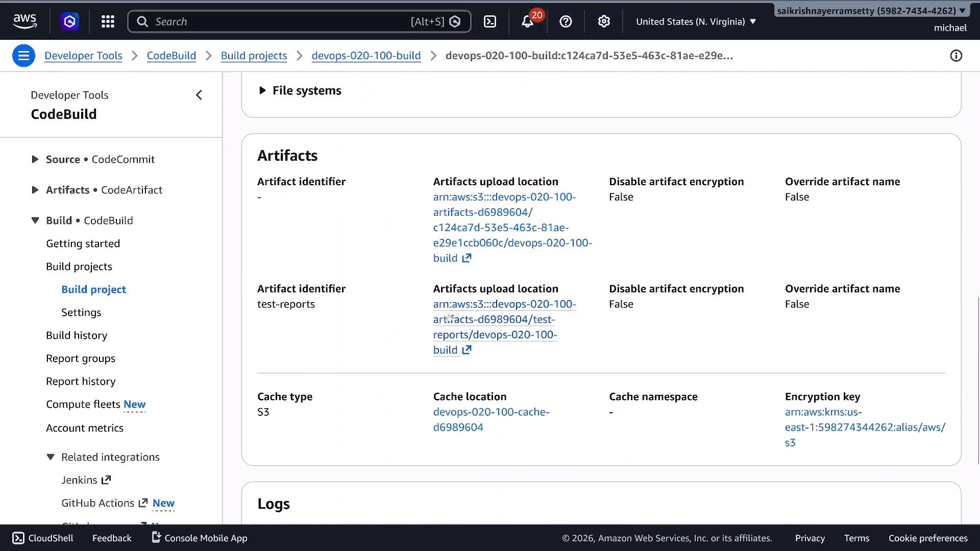Open the devops-020-100-cache-d6989604 cache location link
Viewport: 980px width, 551px height.
coord(491,419)
